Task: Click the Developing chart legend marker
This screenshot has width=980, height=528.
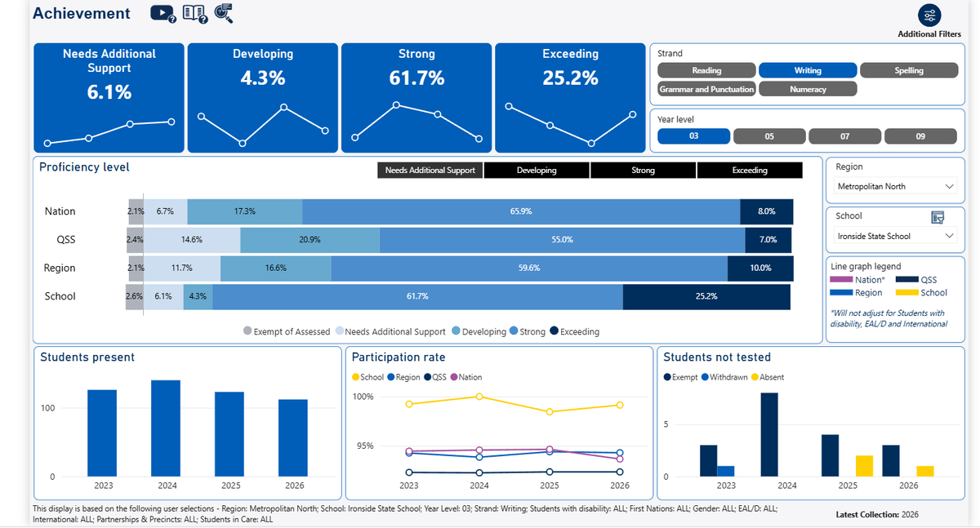Action: [x=456, y=331]
